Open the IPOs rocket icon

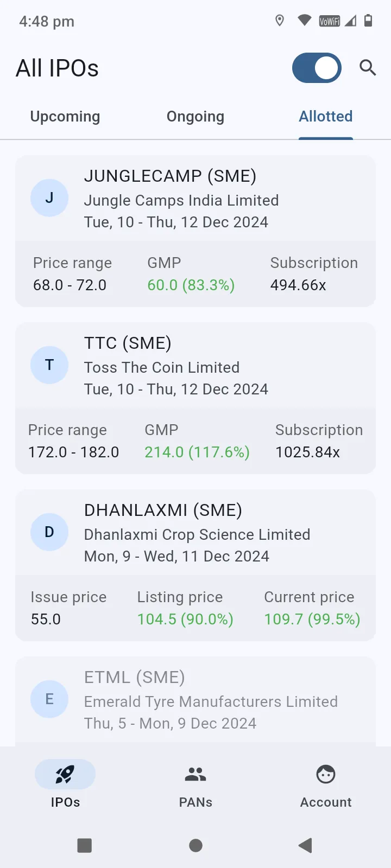65,774
